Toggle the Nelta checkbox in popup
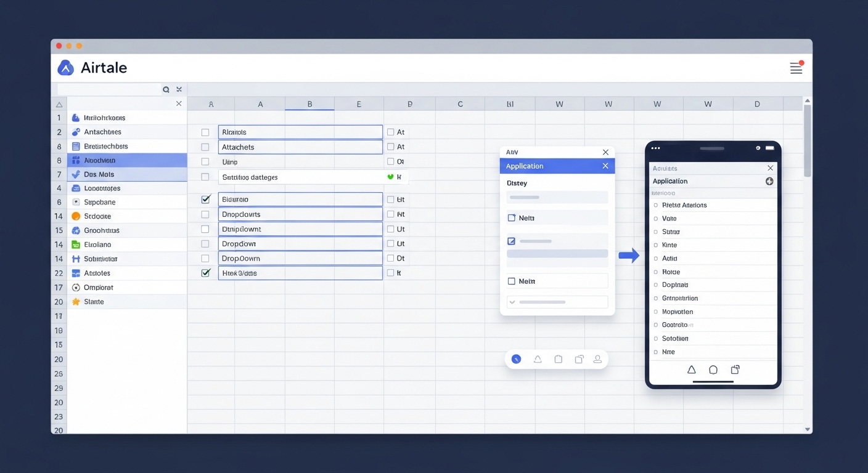Image resolution: width=868 pixels, height=473 pixels. coord(511,218)
